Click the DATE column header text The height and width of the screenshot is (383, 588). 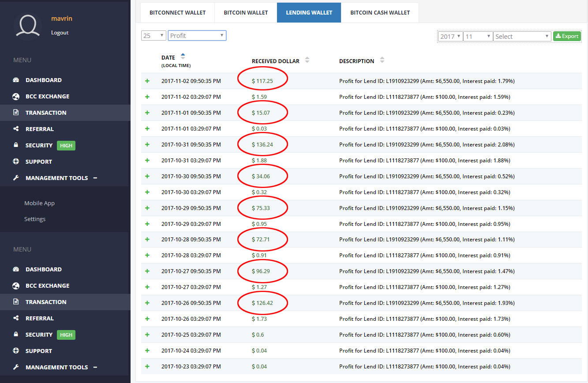coord(168,57)
